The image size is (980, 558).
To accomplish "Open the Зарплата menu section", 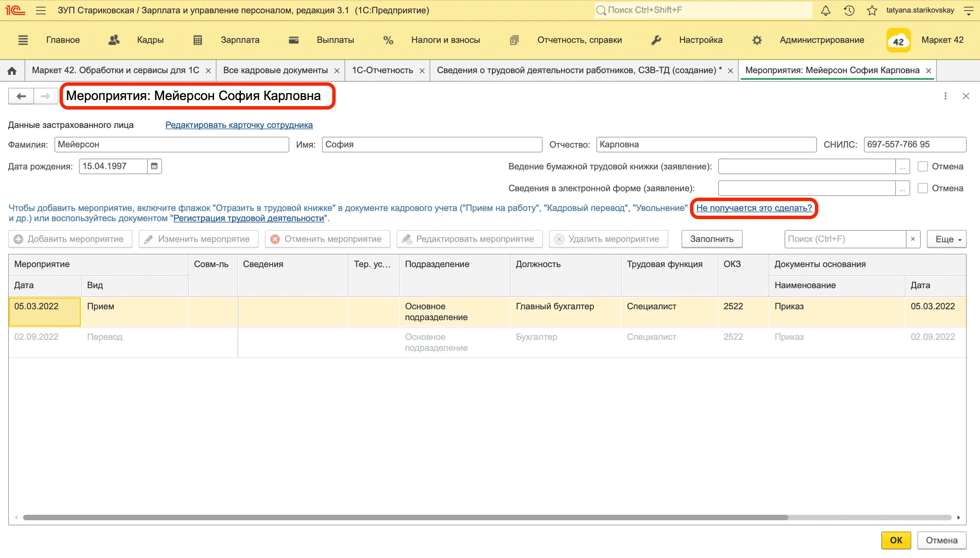I will tap(240, 40).
